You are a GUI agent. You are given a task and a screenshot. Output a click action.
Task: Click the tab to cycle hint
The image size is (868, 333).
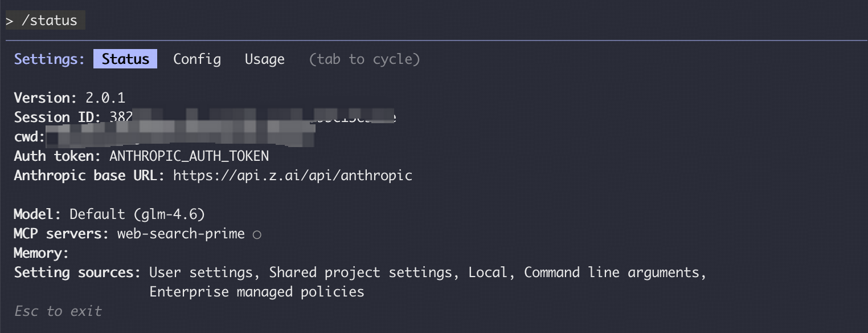click(x=364, y=59)
